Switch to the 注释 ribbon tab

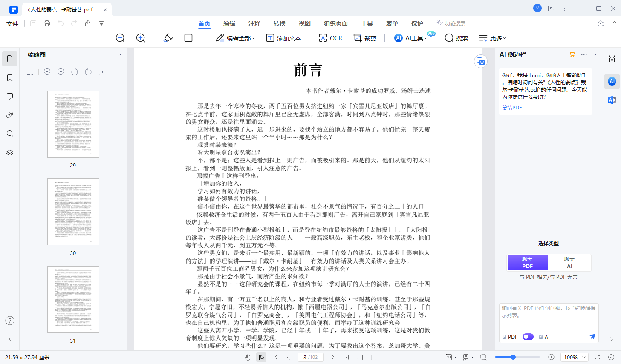pos(254,23)
